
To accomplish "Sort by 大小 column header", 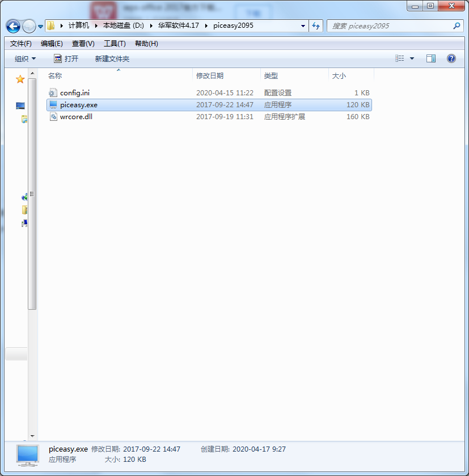I will (x=351, y=75).
